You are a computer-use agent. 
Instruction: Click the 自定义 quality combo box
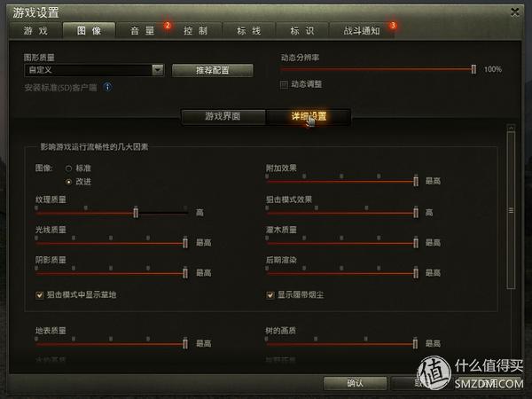(x=94, y=70)
